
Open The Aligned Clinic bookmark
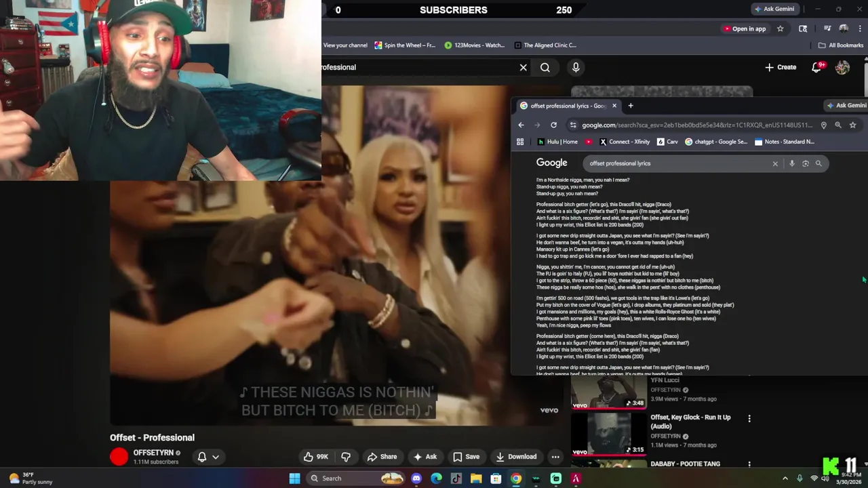click(x=545, y=45)
